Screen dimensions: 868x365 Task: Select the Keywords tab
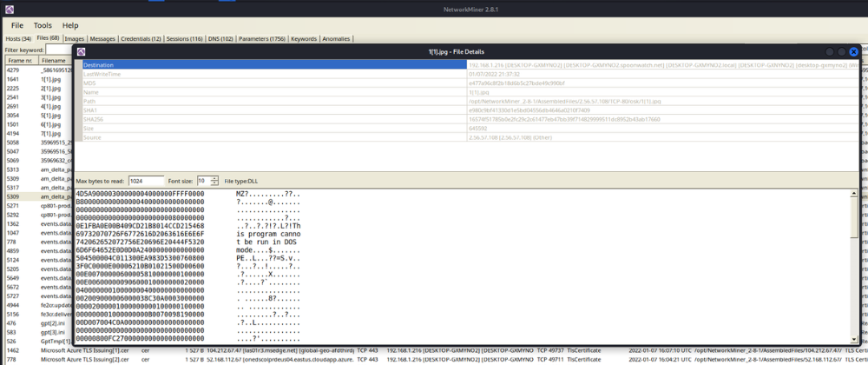click(x=304, y=39)
